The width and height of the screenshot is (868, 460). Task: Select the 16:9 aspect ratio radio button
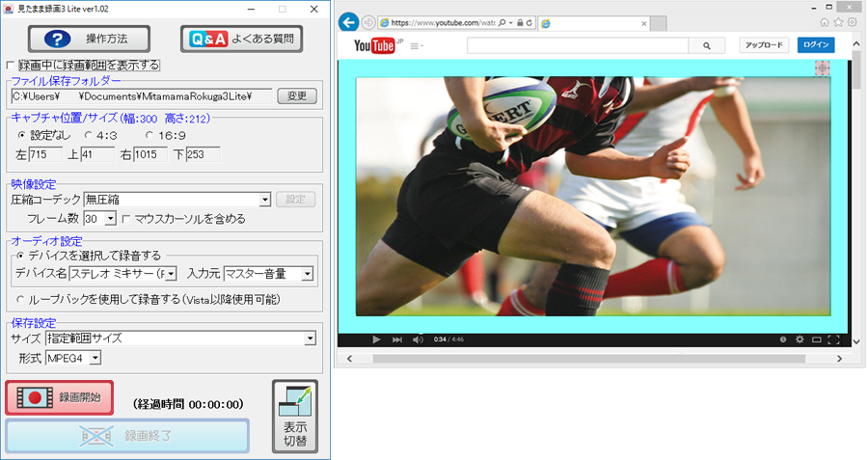point(151,135)
